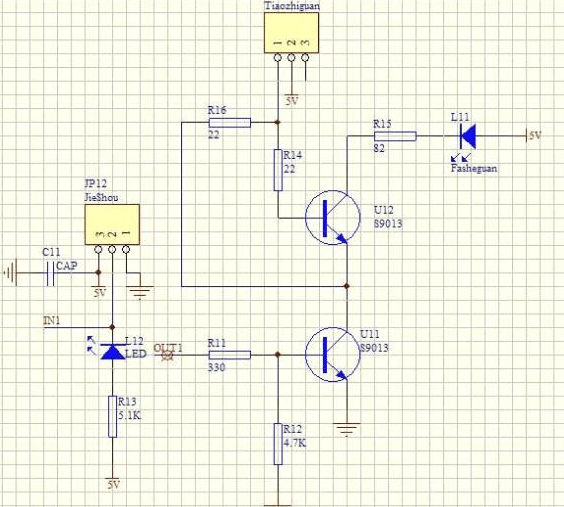Select the IN1 net label

(x=52, y=320)
